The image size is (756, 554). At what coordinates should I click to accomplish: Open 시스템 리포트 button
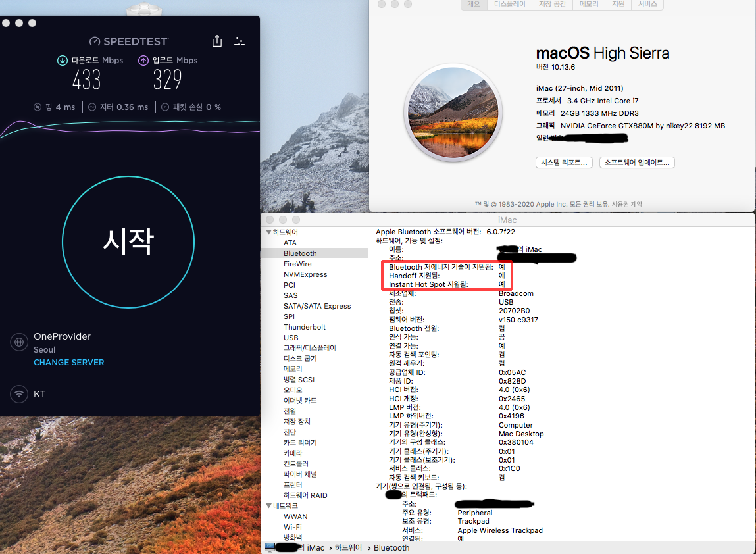[x=564, y=163]
